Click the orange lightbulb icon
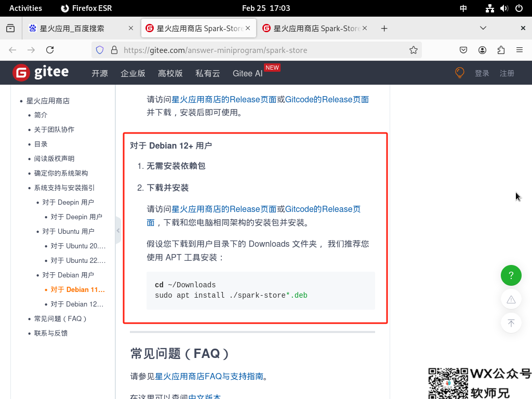The image size is (532, 399). click(x=460, y=73)
